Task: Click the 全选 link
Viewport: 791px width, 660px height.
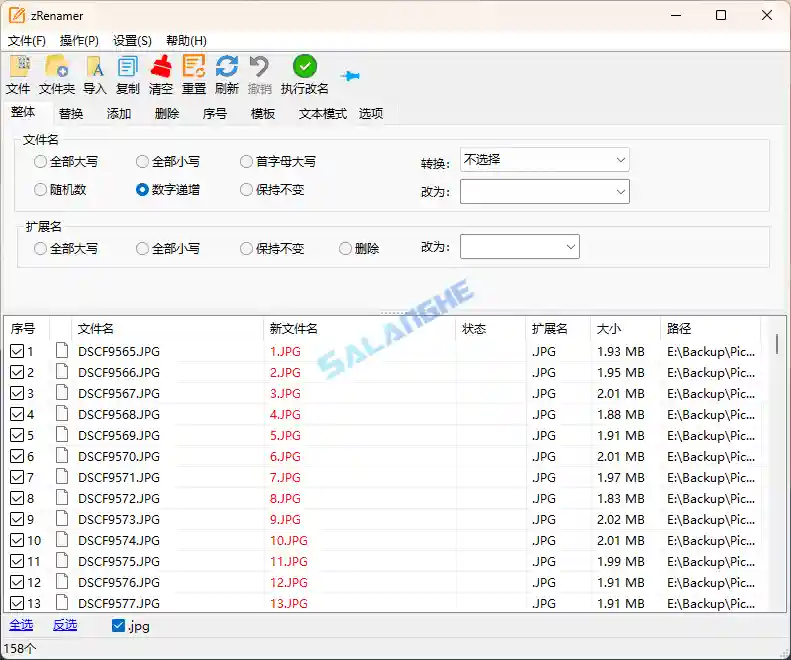Action: click(21, 625)
